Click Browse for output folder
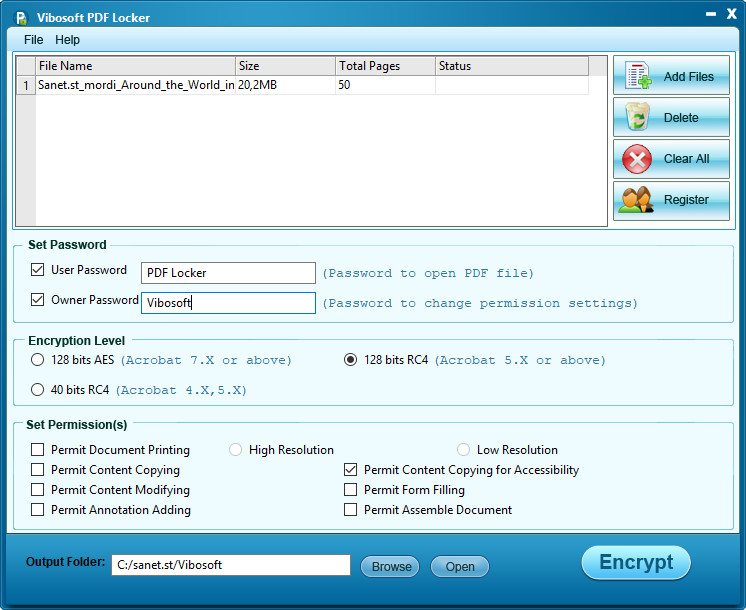This screenshot has width=746, height=610. point(390,566)
